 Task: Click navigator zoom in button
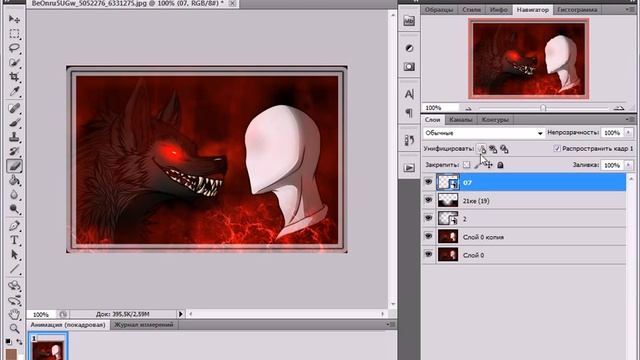pyautogui.click(x=619, y=108)
